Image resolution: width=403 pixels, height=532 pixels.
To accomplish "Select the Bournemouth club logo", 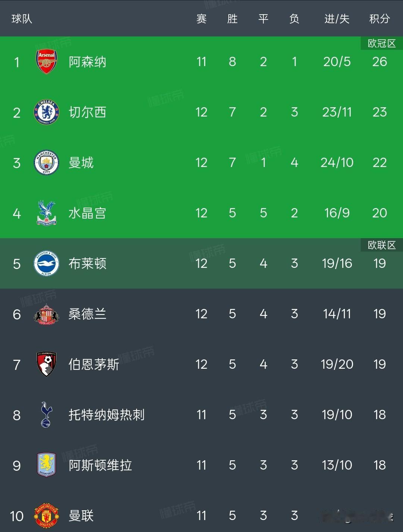I will [46, 364].
